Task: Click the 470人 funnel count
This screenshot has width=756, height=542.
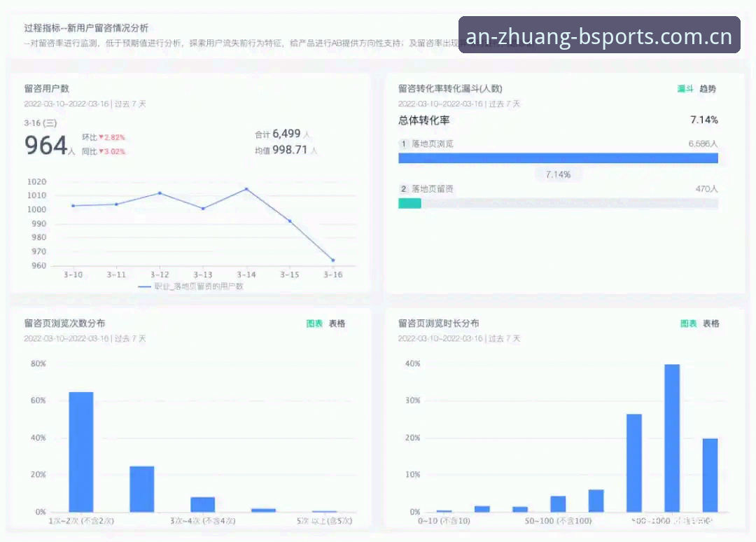Action: (x=706, y=189)
